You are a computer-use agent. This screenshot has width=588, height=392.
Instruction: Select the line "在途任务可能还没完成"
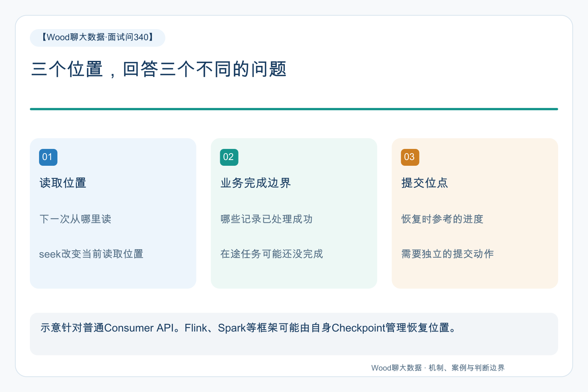click(272, 254)
